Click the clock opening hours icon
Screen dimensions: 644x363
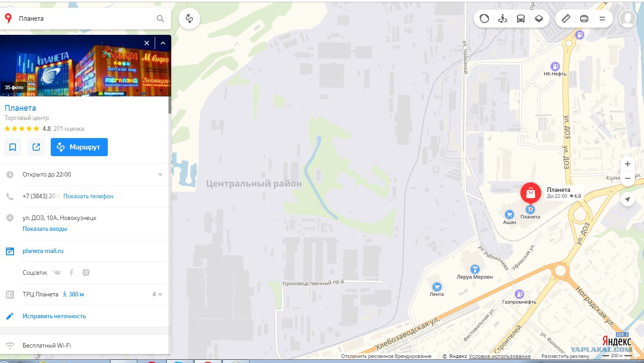(x=10, y=175)
